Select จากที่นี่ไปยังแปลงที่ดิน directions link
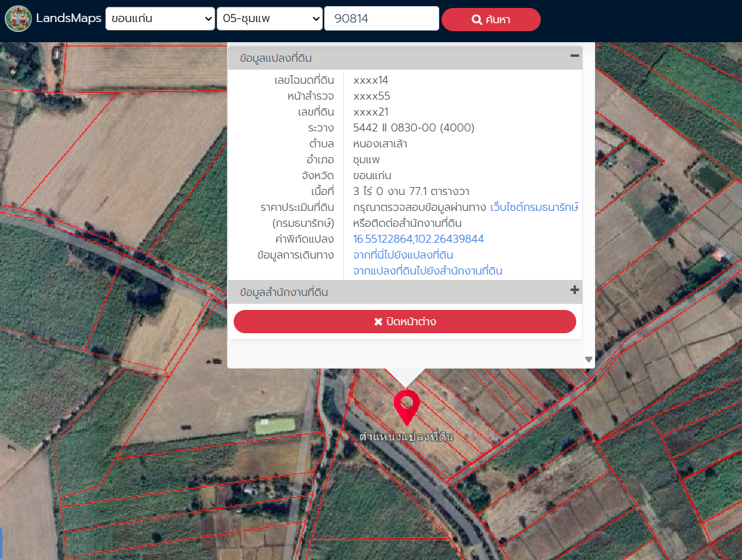The image size is (742, 560). (403, 255)
